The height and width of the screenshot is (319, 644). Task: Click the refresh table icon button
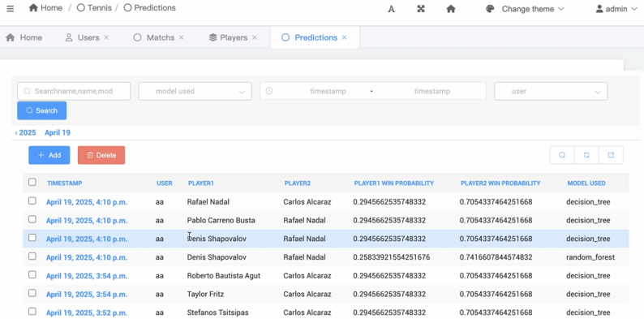coord(586,155)
